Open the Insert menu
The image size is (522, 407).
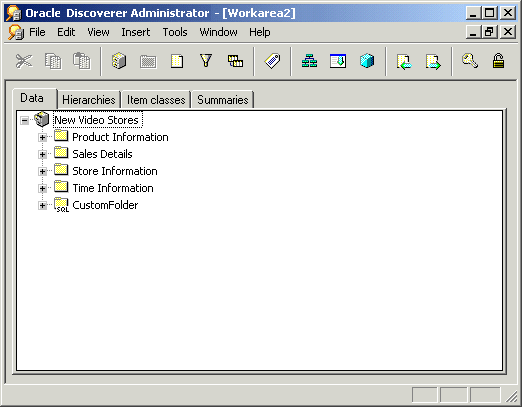(136, 32)
